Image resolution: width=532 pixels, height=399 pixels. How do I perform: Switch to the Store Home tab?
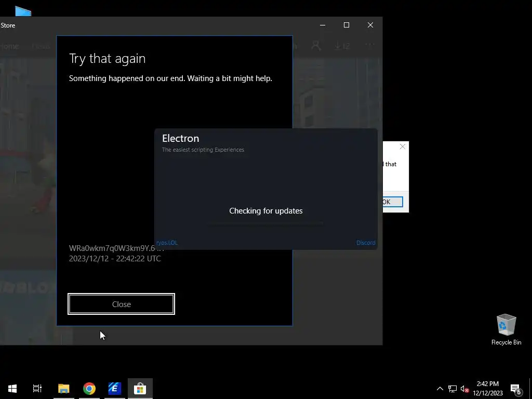point(9,46)
